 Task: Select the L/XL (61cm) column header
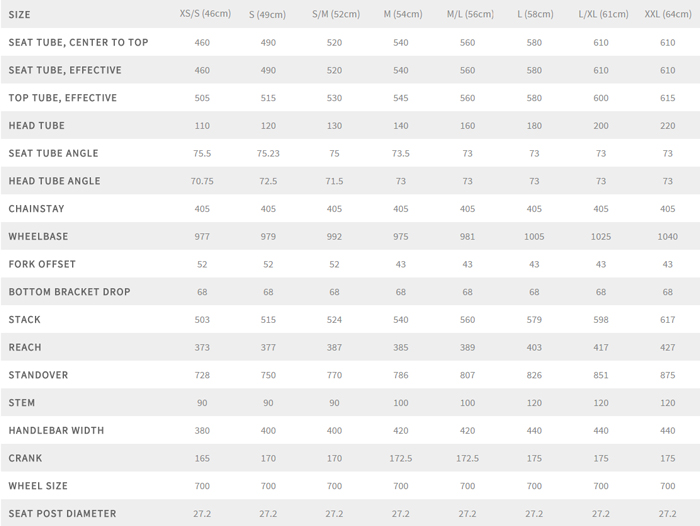[601, 15]
